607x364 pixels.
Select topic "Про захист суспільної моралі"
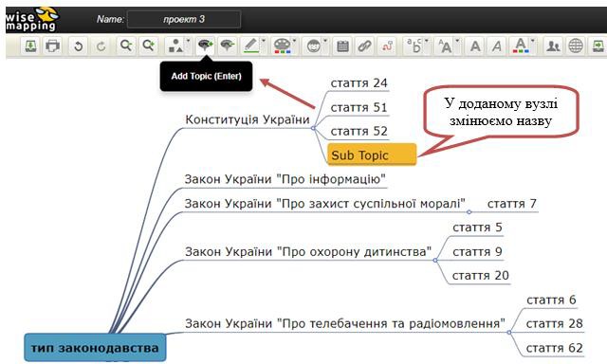(324, 204)
